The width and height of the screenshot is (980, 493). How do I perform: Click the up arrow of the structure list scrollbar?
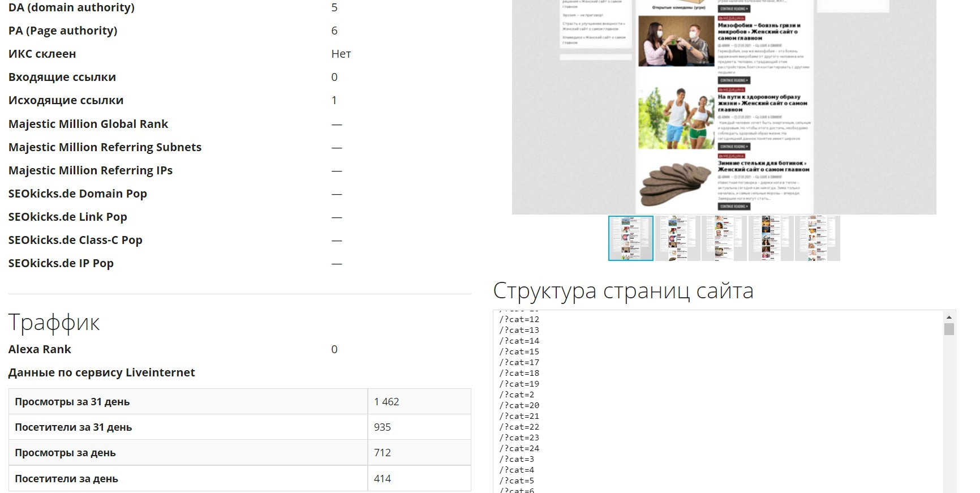coord(949,317)
